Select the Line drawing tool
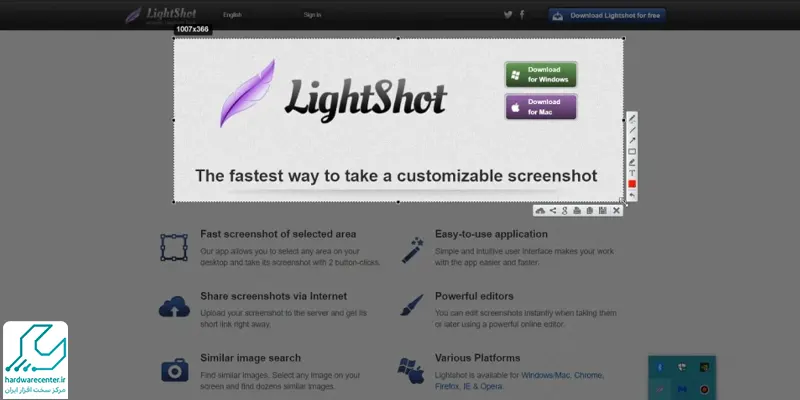The height and width of the screenshot is (400, 800). click(x=632, y=130)
